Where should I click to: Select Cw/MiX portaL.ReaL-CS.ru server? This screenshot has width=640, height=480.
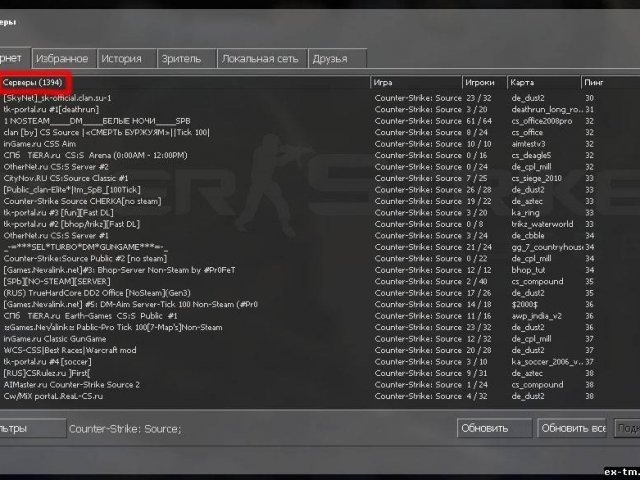coord(320,396)
